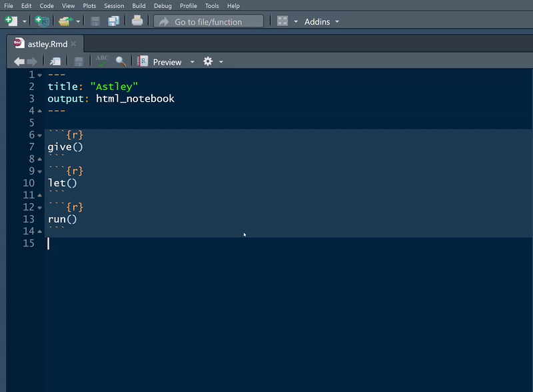
Task: Open the Addins dropdown
Action: coord(322,22)
